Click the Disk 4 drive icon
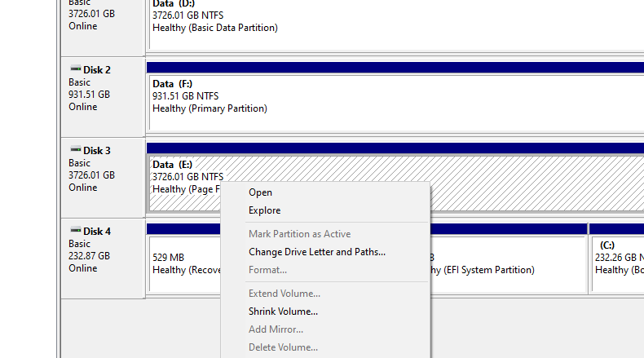 tap(76, 230)
